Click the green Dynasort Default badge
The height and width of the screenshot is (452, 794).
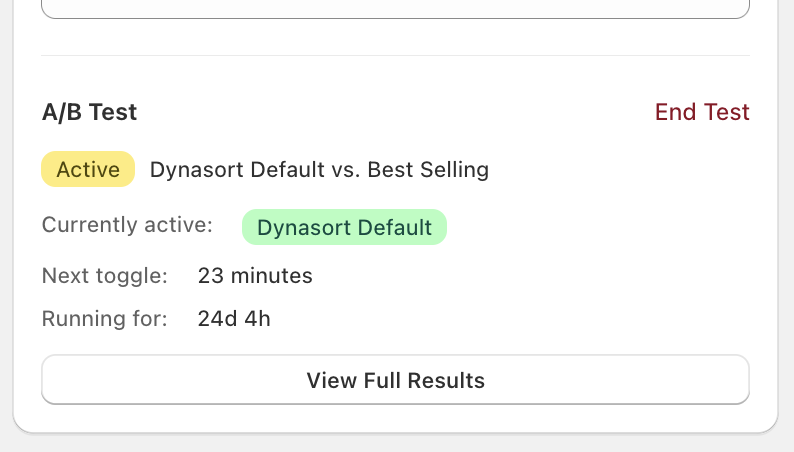point(344,227)
